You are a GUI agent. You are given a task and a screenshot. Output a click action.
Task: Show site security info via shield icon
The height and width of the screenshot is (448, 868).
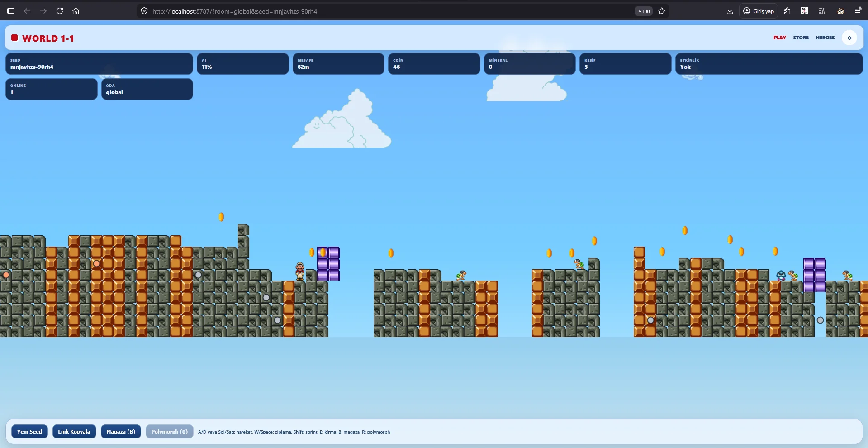(144, 11)
